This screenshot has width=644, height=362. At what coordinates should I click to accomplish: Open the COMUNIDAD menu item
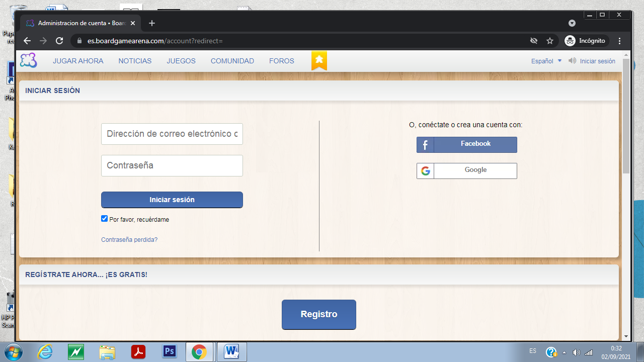point(232,61)
